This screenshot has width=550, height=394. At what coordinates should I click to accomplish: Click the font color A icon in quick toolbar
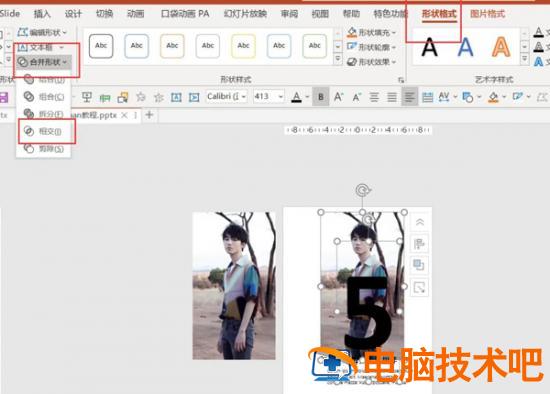[x=296, y=97]
